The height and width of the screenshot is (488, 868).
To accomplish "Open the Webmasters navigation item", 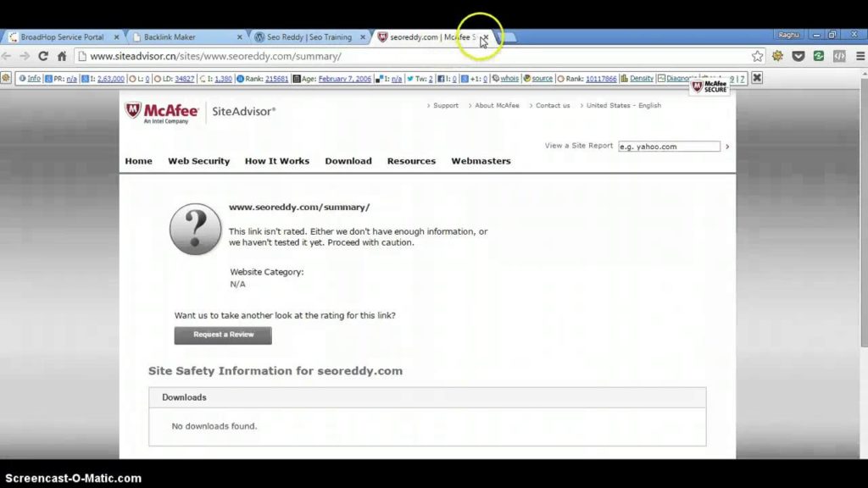I will [x=481, y=161].
